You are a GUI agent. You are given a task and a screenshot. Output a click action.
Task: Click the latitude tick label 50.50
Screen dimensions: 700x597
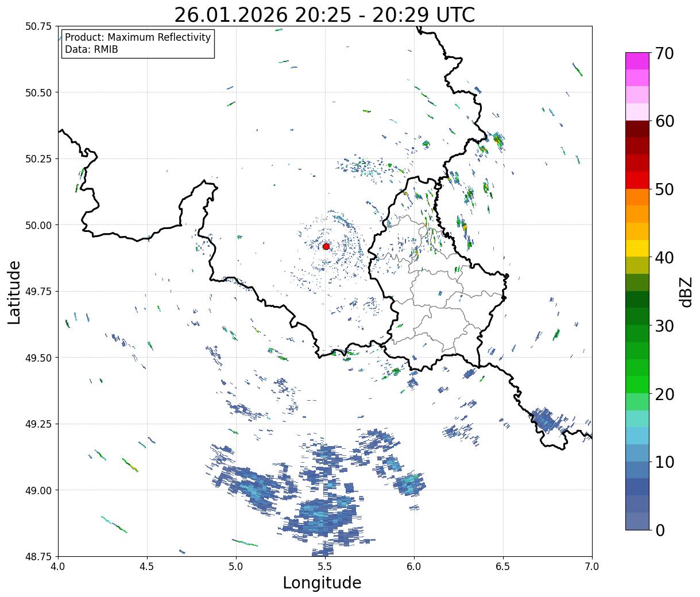[x=38, y=92]
